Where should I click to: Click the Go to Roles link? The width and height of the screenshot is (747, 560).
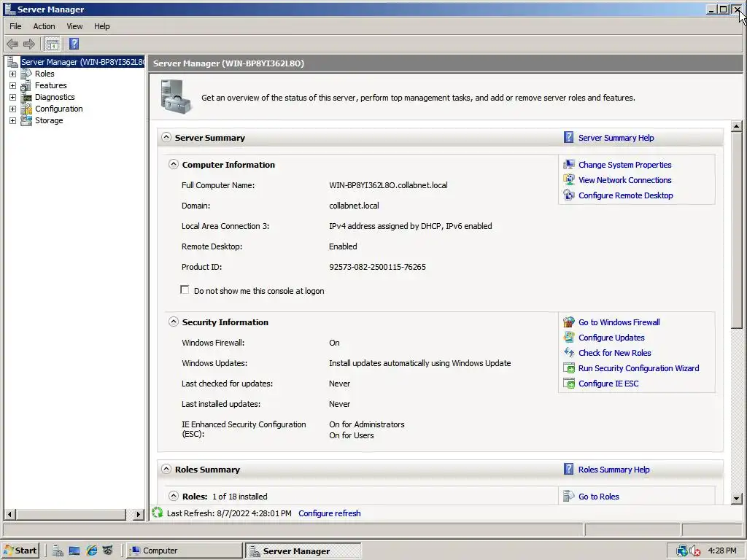(x=598, y=496)
